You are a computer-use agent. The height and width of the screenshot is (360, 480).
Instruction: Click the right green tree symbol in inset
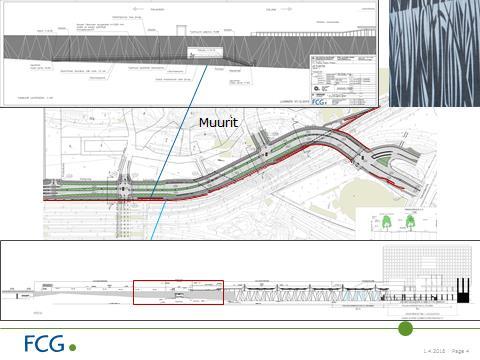coord(410,222)
